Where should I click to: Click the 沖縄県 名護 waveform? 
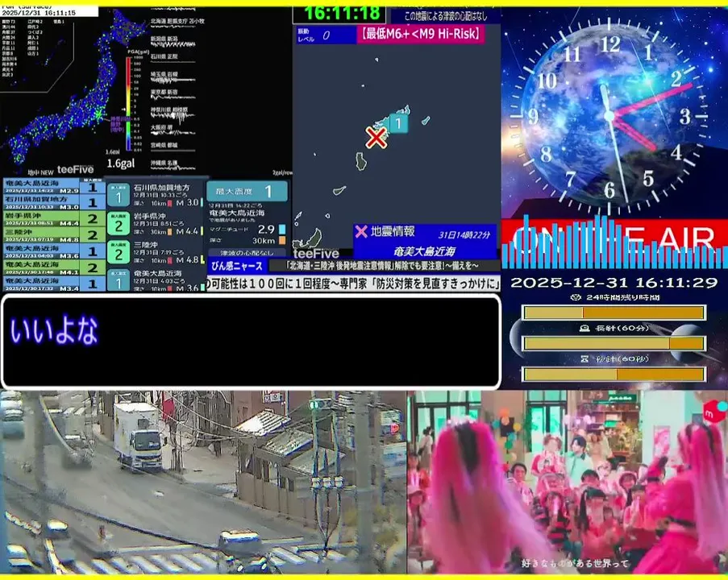tap(173, 168)
